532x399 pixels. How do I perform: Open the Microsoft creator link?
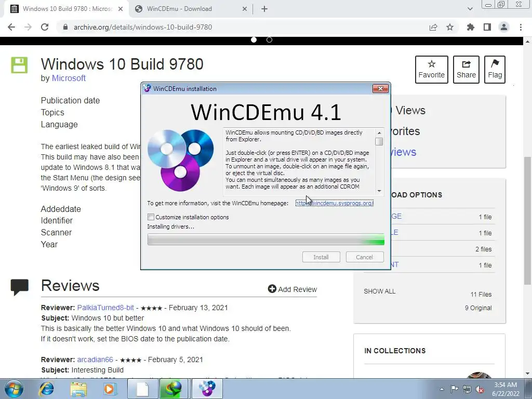(x=69, y=78)
